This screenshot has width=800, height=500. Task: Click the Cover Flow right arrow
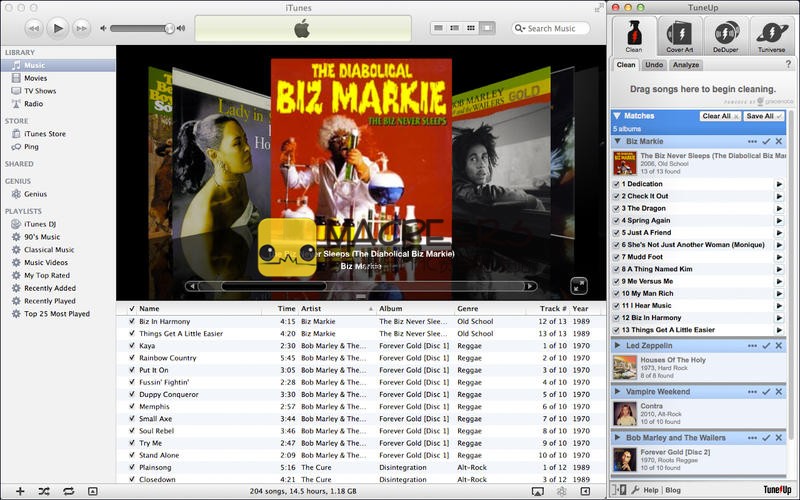pos(531,286)
